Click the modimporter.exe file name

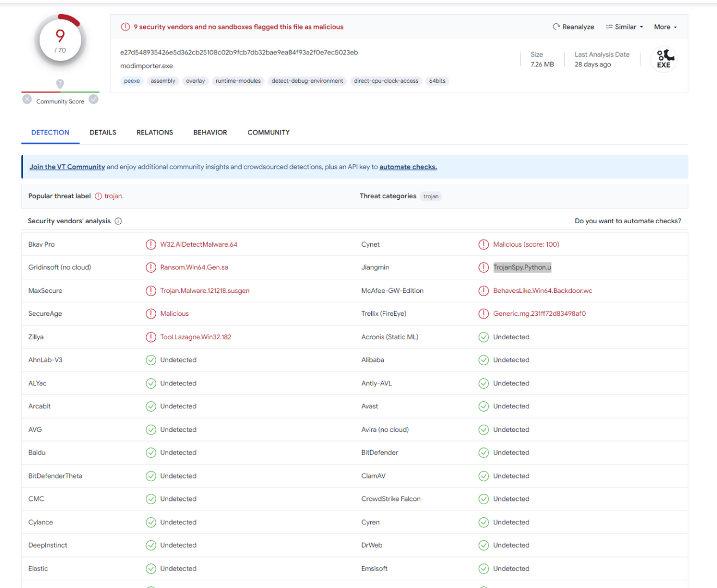(x=146, y=66)
